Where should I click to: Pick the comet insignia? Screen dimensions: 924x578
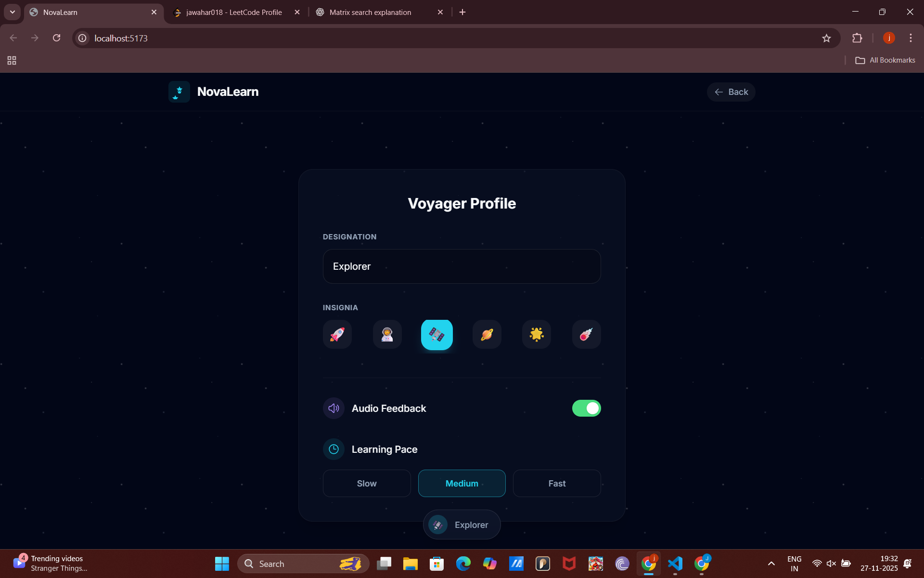point(586,334)
